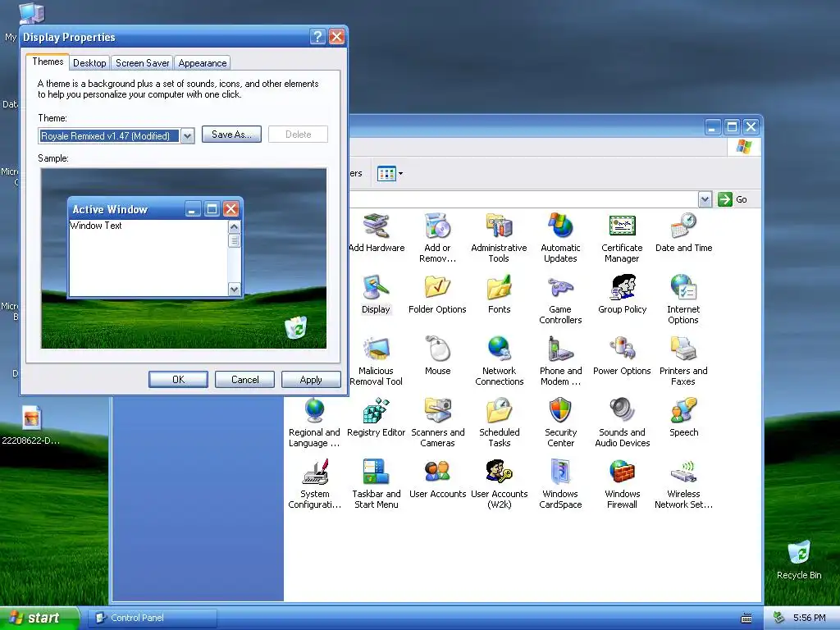Open Add or Remove Programs icon
This screenshot has height=630, width=840.
tap(438, 238)
